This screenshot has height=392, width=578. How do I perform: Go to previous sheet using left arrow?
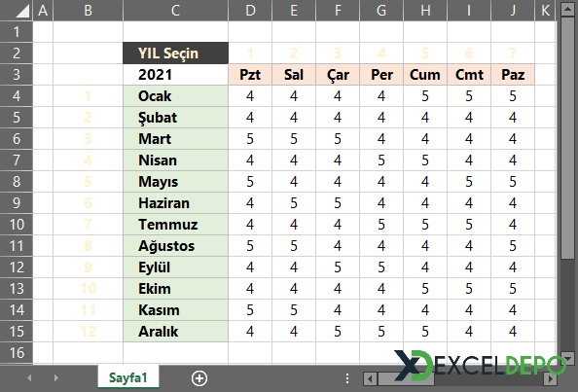[29, 378]
